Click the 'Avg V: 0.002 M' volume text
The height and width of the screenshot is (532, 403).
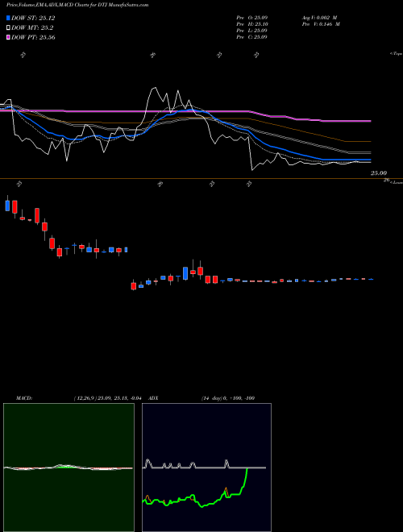[320, 18]
